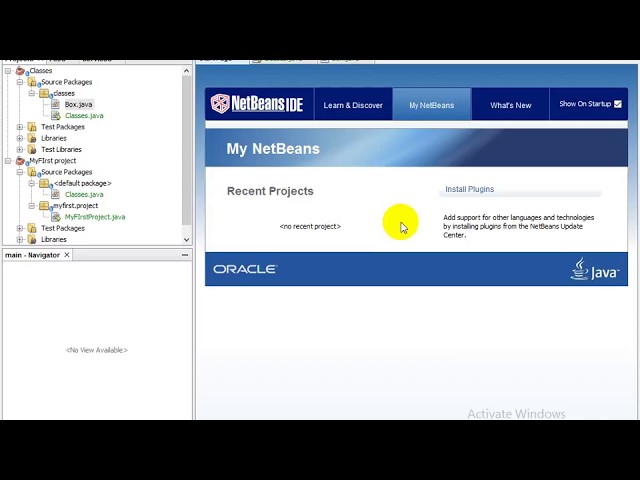Click the Oracle logo in the footer
The width and height of the screenshot is (640, 480).
[x=245, y=269]
